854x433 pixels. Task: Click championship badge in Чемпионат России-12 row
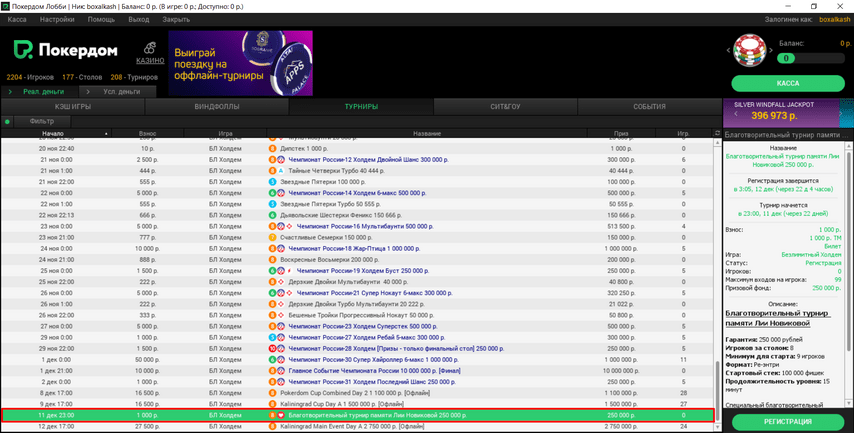coord(281,160)
